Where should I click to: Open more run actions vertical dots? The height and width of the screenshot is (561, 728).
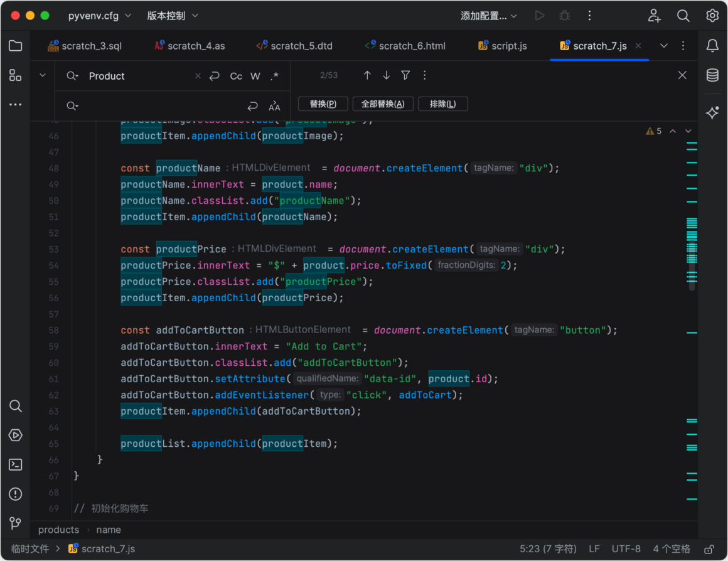tap(590, 16)
